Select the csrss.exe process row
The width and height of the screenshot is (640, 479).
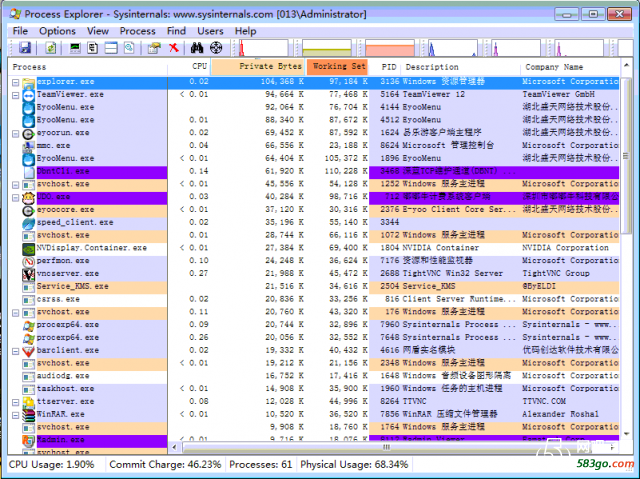point(313,300)
